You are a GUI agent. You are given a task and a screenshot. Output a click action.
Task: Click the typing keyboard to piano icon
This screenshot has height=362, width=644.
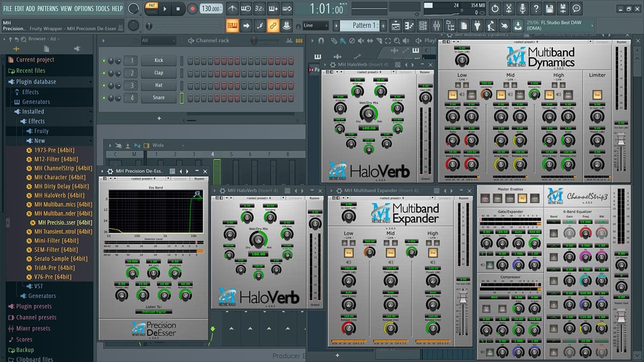pyautogui.click(x=232, y=25)
